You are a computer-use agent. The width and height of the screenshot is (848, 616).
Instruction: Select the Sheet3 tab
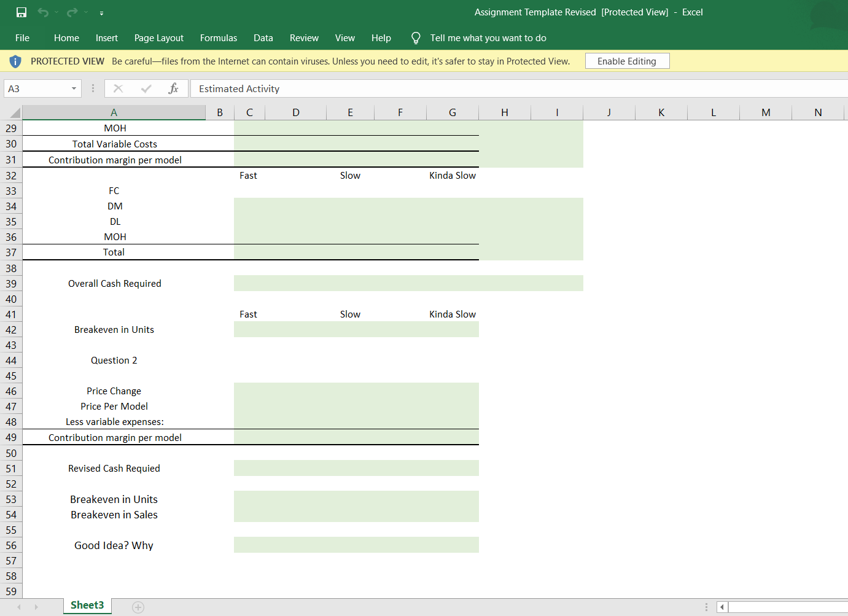[x=87, y=605]
